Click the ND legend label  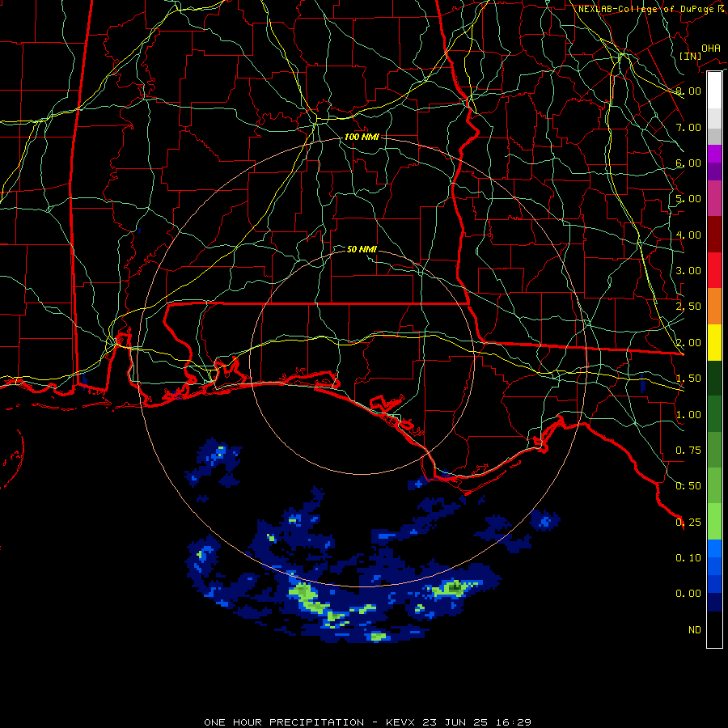695,630
